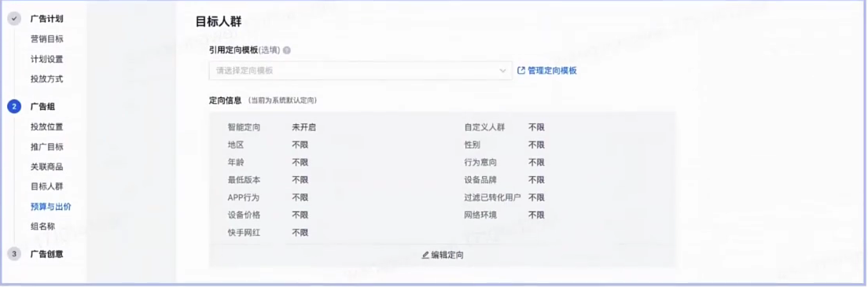Click the pencil icon beside 编辑定向
Image resolution: width=868 pixels, height=287 pixels.
pyautogui.click(x=425, y=255)
